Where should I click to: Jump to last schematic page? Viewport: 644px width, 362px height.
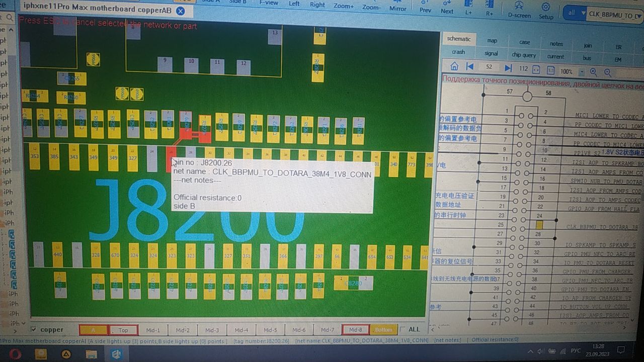508,68
